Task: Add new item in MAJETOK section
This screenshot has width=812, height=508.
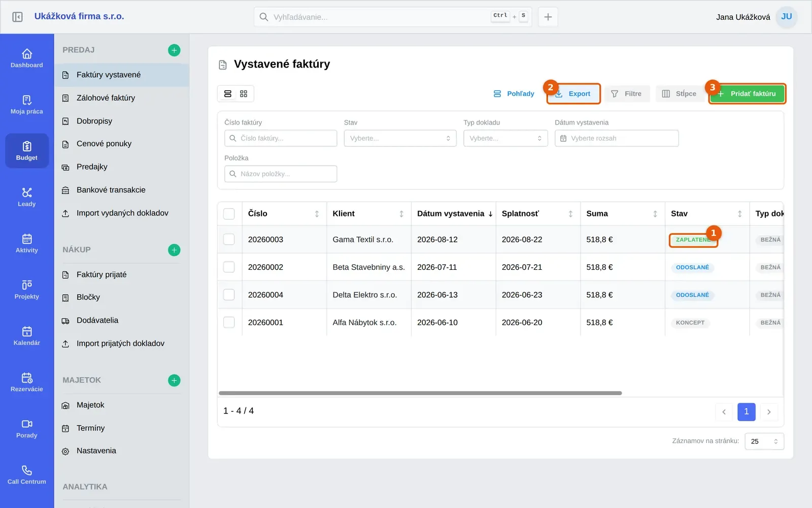Action: (174, 380)
